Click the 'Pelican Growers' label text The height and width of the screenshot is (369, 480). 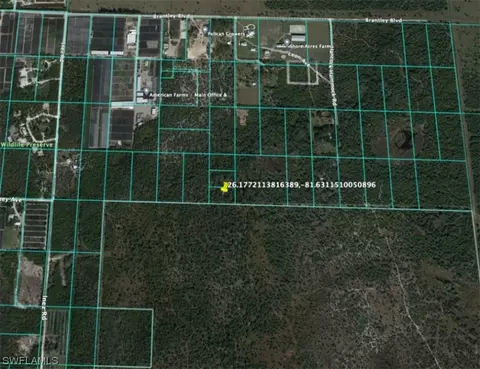click(x=226, y=34)
